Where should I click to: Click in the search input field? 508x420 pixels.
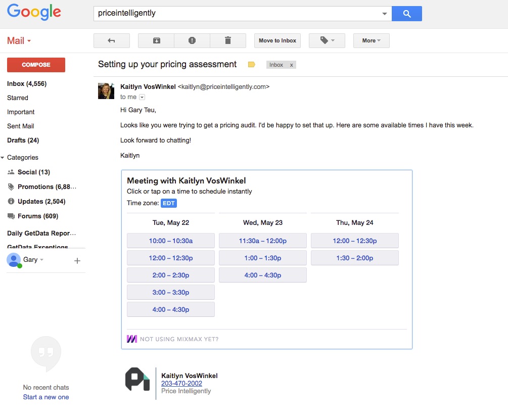tap(238, 14)
